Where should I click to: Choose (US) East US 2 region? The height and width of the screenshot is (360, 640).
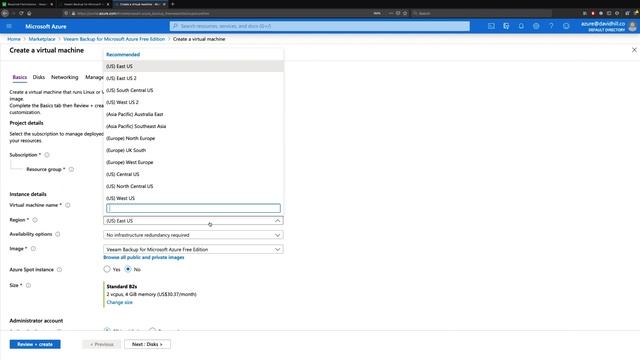[193, 78]
